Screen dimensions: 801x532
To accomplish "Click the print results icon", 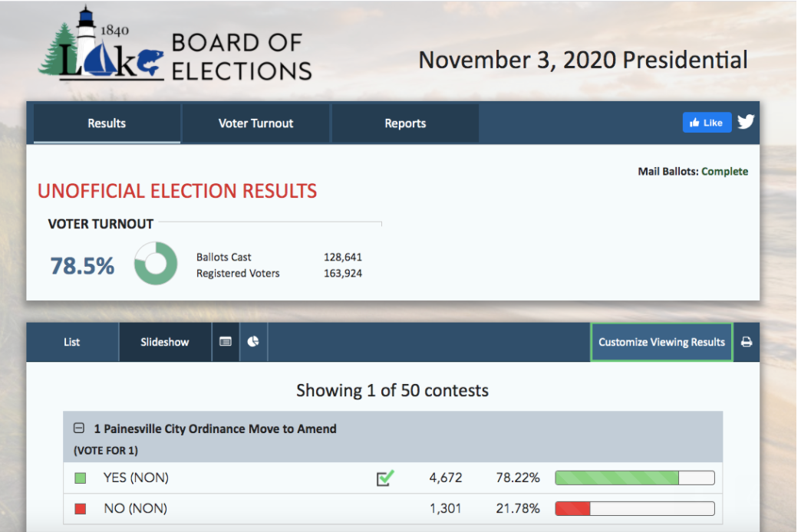I will coord(746,342).
